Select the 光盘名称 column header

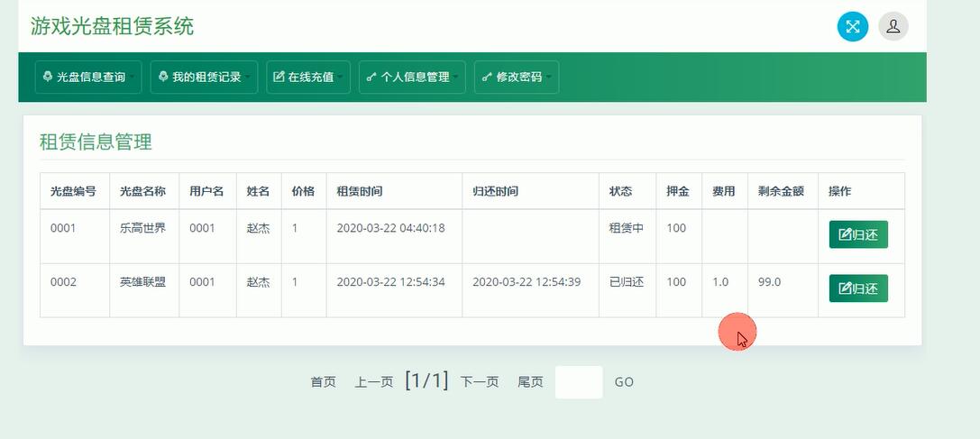pos(142,191)
